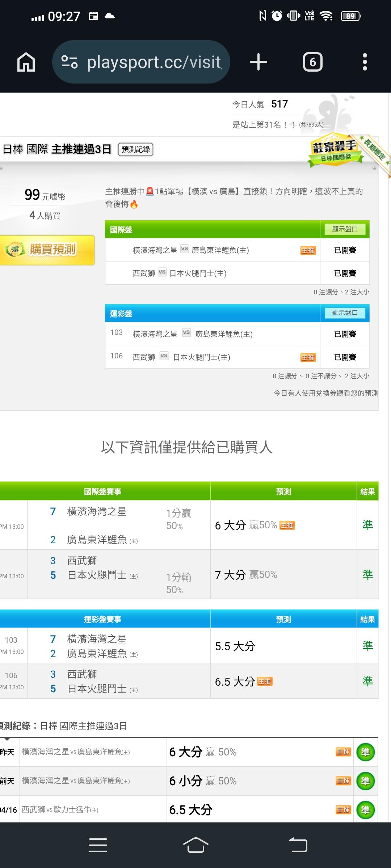Tap Android recent apps menu button
This screenshot has height=868, width=391.
pos(98,845)
